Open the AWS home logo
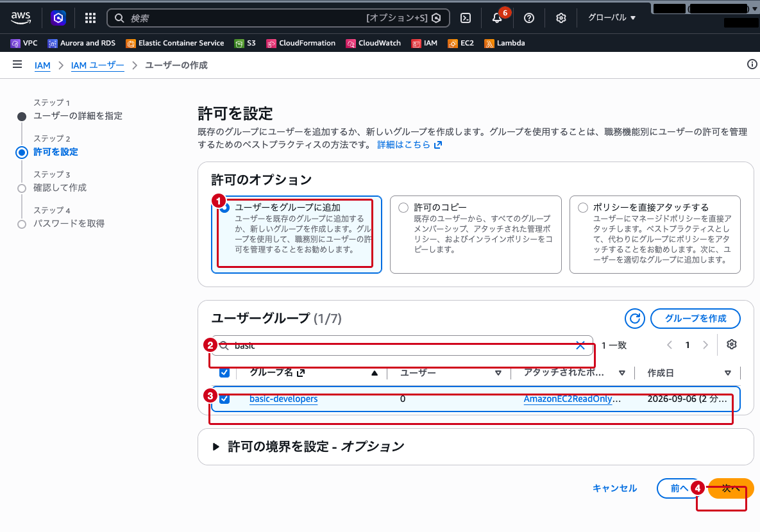Screen dimensions: 760x532 pyautogui.click(x=21, y=18)
